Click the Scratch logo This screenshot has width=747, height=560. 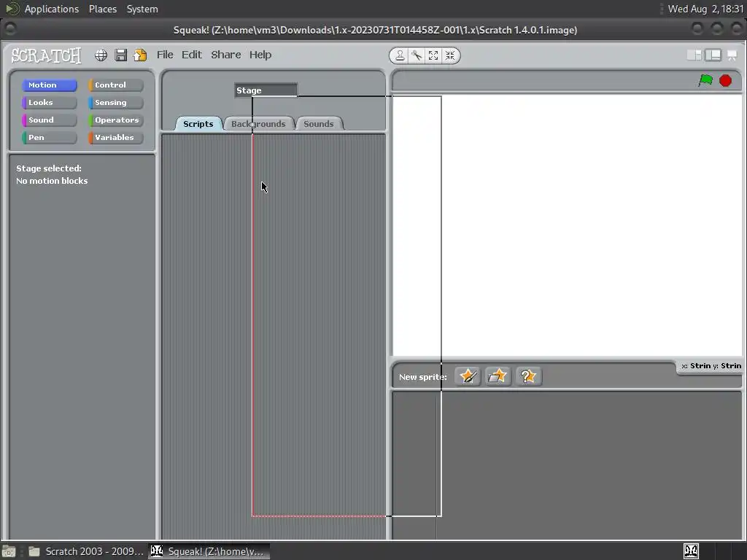tap(46, 55)
